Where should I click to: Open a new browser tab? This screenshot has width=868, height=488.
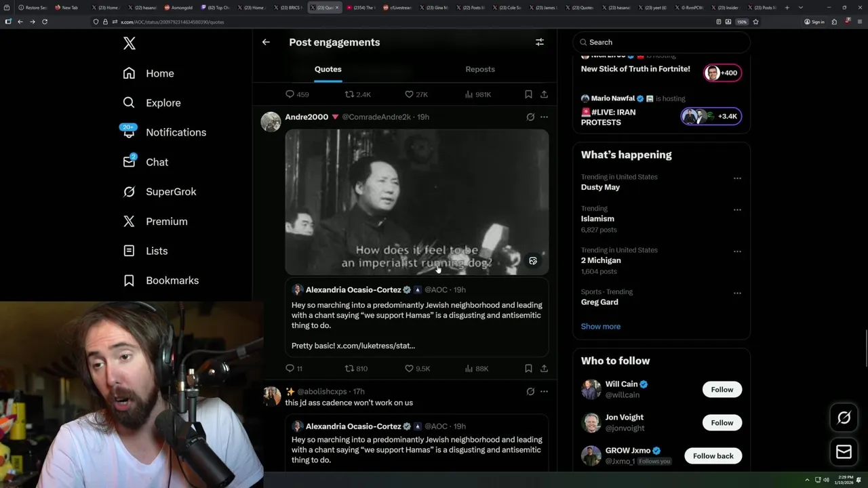point(787,7)
